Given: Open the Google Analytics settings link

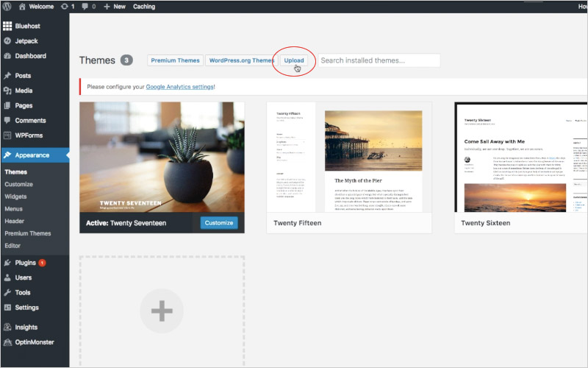Looking at the screenshot, I should (x=179, y=87).
